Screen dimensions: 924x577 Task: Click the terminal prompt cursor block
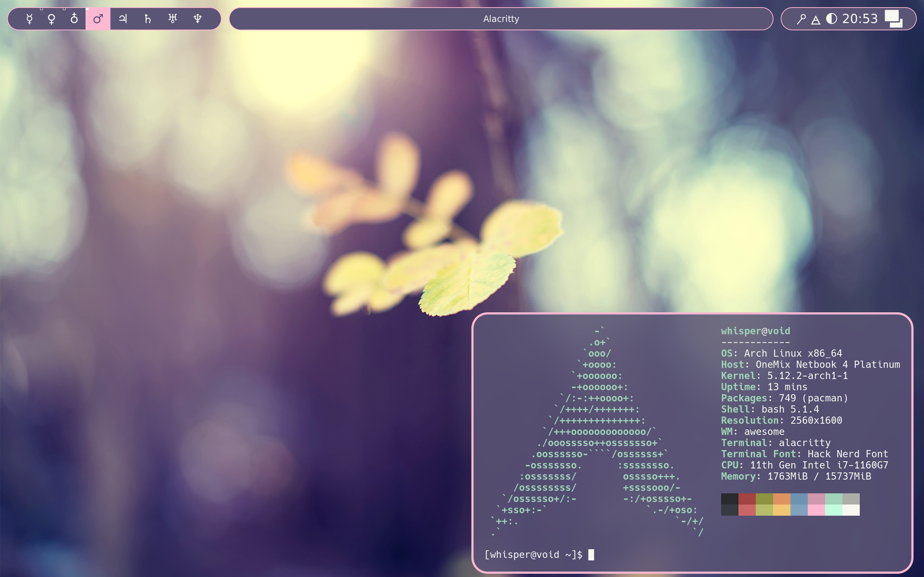point(591,555)
